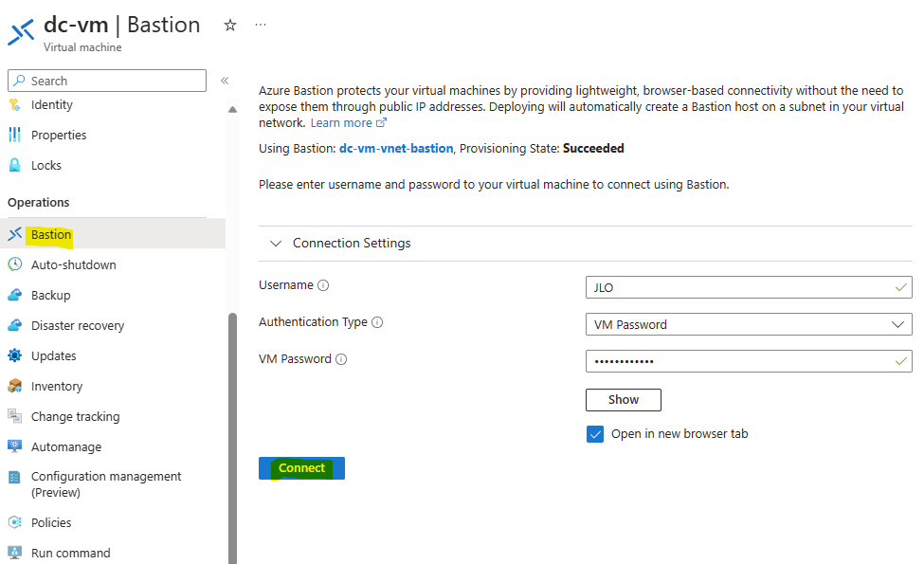Click the sidebar Search box
Viewport: 924px width, 564px height.
107,81
